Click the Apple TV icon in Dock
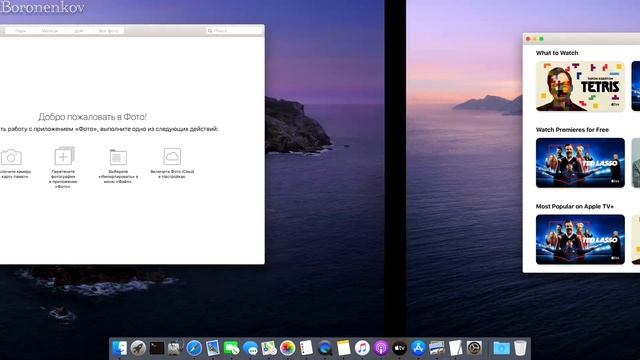640x360 pixels. pyautogui.click(x=400, y=348)
